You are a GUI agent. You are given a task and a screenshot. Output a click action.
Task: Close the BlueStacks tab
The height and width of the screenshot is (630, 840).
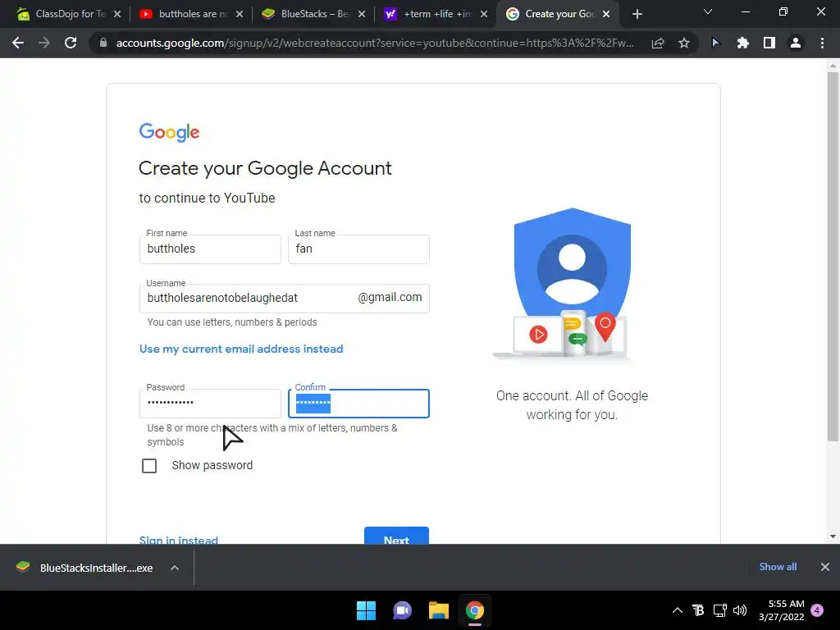(x=362, y=14)
